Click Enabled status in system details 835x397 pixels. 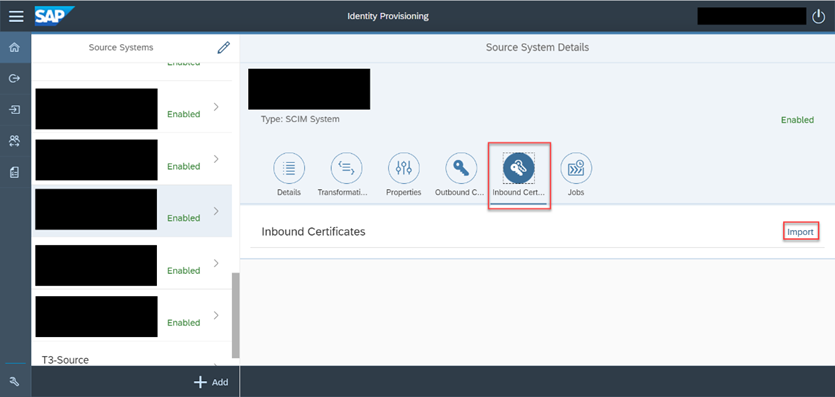pyautogui.click(x=797, y=120)
